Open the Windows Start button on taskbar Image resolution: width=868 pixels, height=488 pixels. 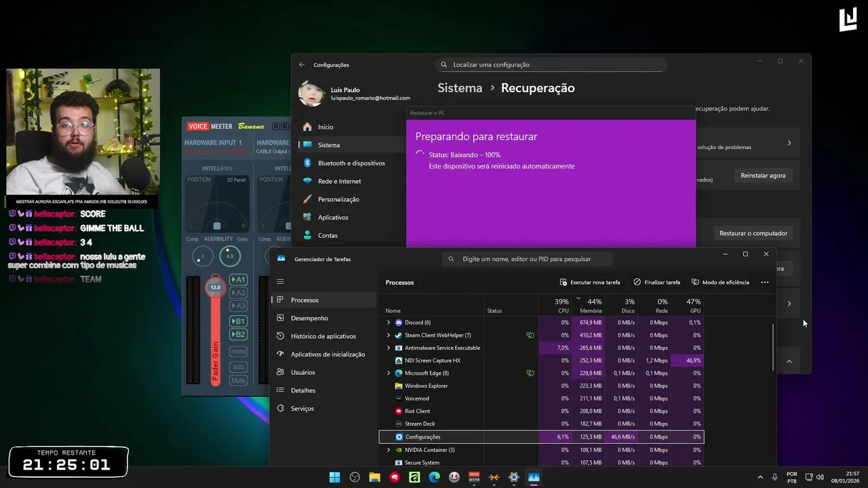[334, 477]
